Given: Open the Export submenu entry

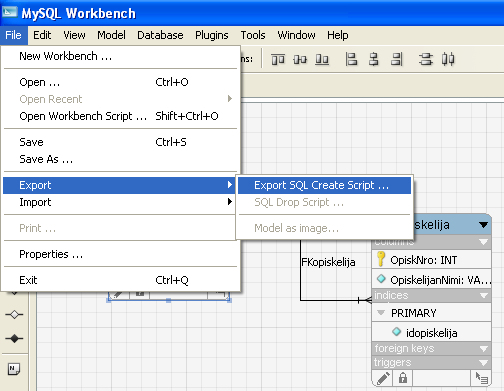Looking at the screenshot, I should click(x=119, y=185).
